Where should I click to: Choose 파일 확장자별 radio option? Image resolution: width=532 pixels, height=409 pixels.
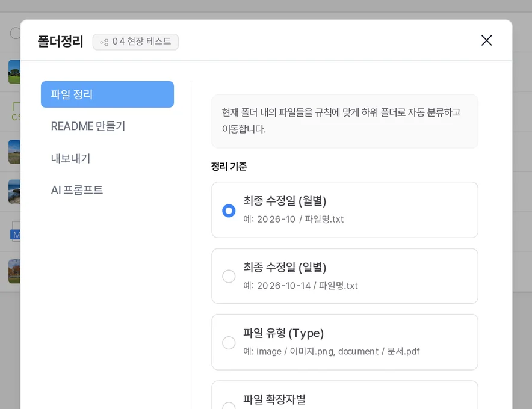point(229,405)
